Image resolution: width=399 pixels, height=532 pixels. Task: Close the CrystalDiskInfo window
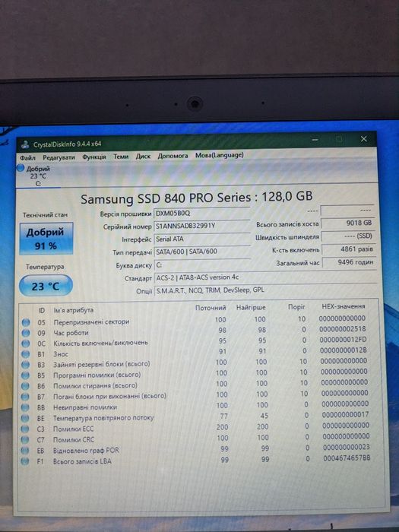364,139
